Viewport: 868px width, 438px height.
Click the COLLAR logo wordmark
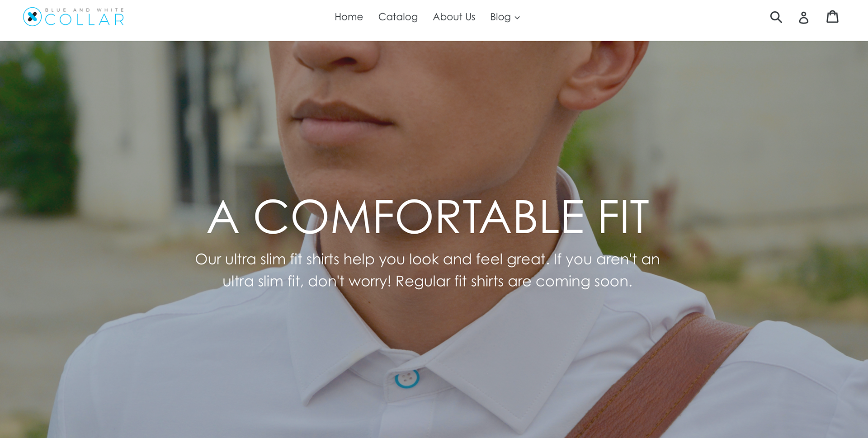tap(85, 19)
